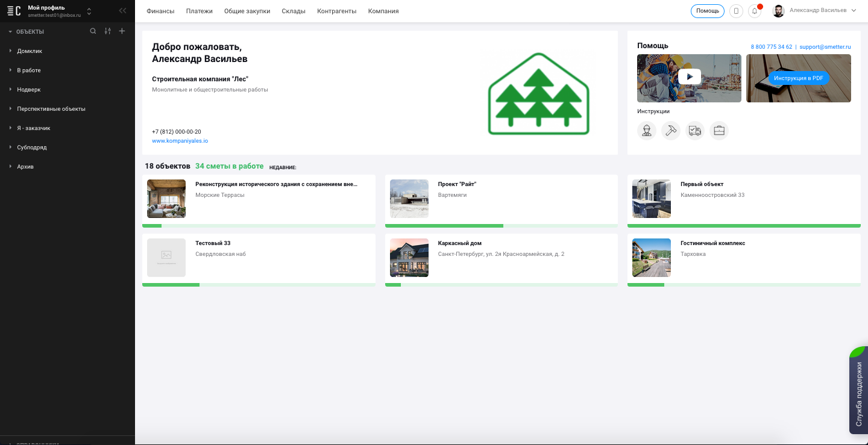The width and height of the screenshot is (868, 445).
Task: Go to the Контрагенты menu item
Action: pos(336,11)
